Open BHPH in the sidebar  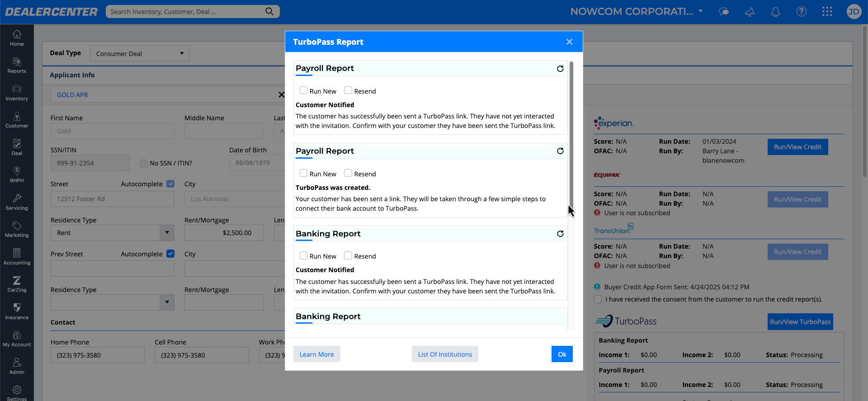(17, 175)
